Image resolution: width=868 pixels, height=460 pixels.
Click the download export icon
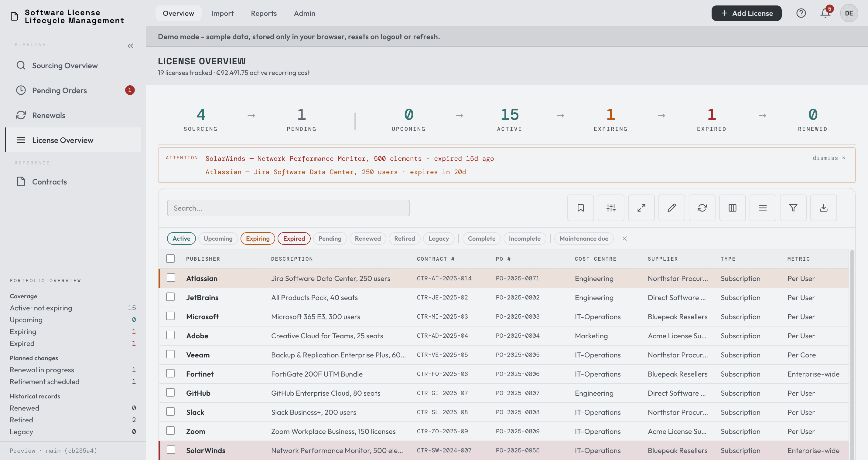(x=823, y=208)
